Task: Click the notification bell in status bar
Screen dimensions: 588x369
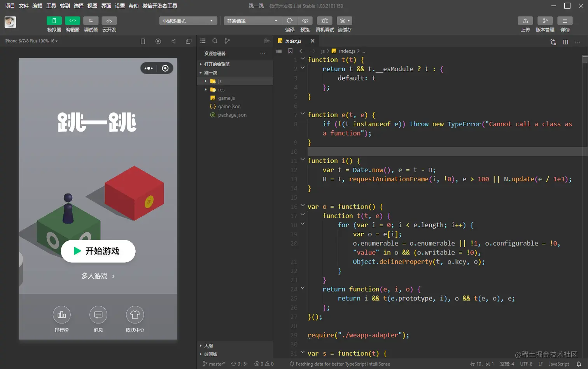Action: click(x=579, y=364)
